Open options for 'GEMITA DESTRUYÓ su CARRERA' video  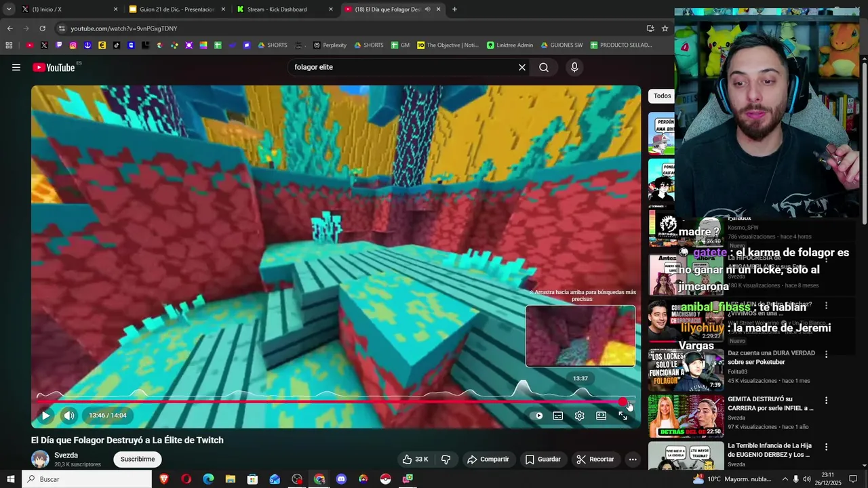tap(826, 401)
